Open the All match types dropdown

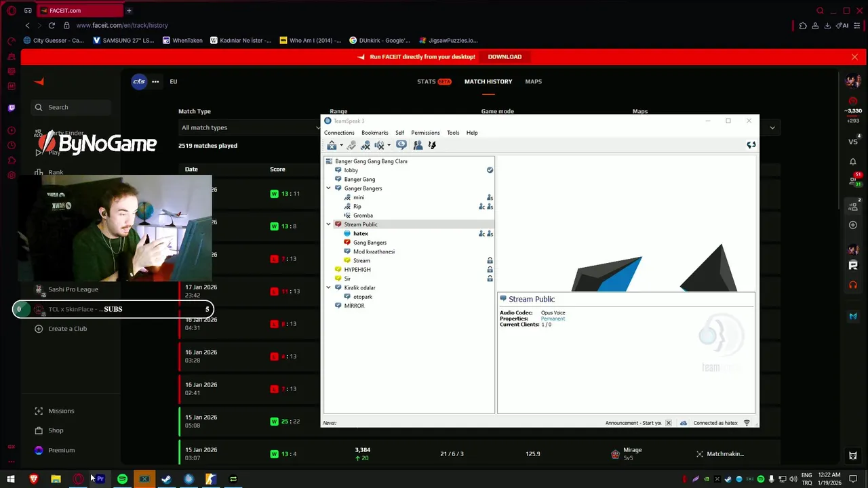click(x=248, y=127)
